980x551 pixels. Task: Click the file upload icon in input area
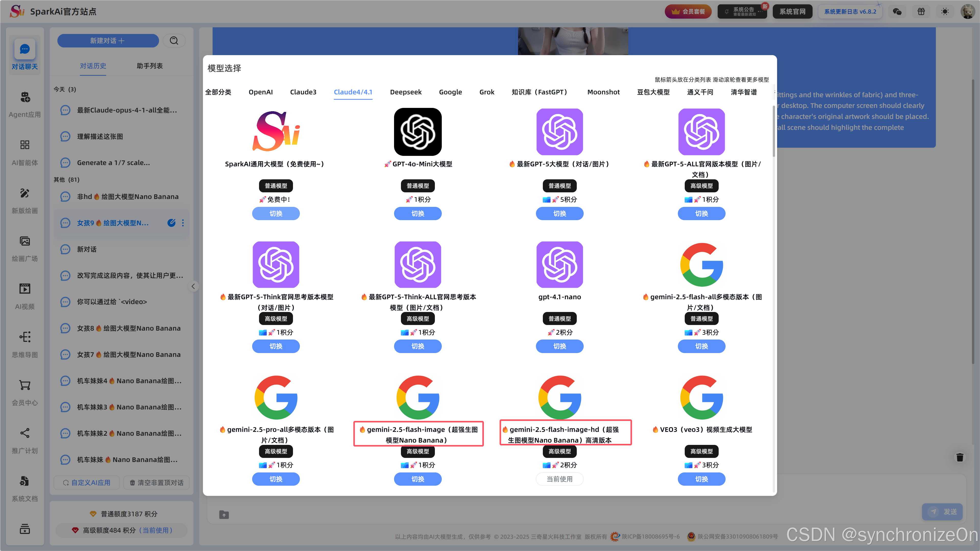pyautogui.click(x=224, y=515)
